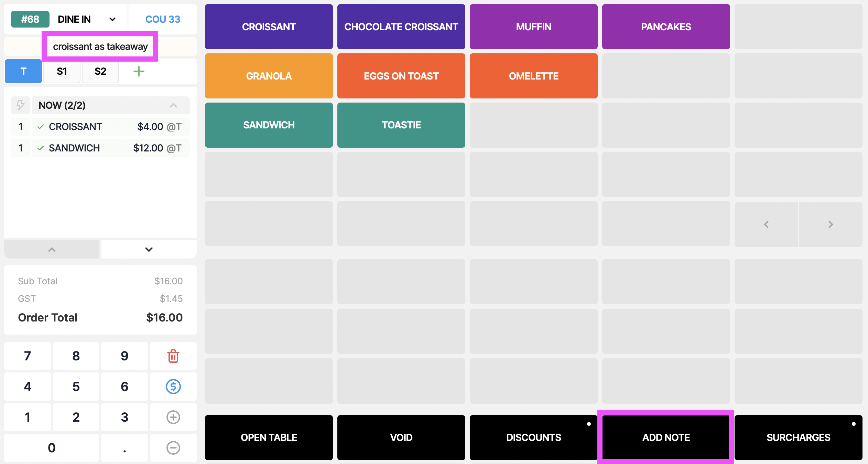The image size is (868, 464).
Task: Click the lightning bolt icon beside NOW
Action: [21, 105]
